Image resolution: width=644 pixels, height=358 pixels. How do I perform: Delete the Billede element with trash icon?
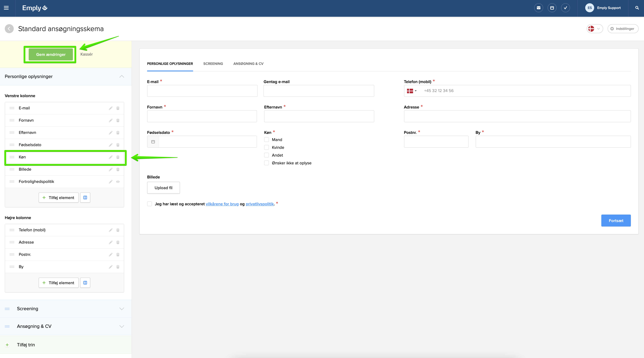point(118,169)
